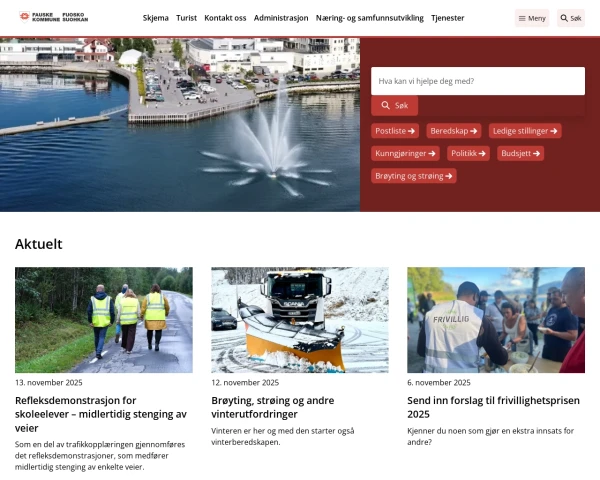Screen dimensions: 600x480
Task: Click the Fauske Kommune logo
Action: point(54,17)
